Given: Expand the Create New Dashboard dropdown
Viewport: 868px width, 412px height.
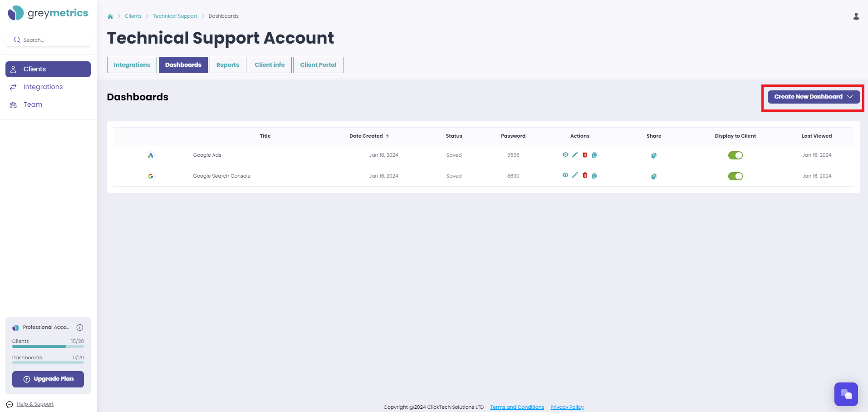Looking at the screenshot, I should [814, 97].
